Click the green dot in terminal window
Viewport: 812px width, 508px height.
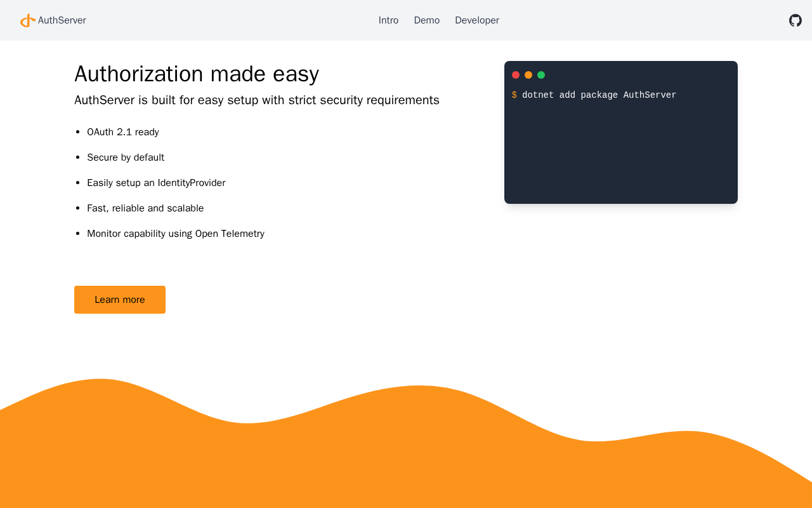point(541,75)
